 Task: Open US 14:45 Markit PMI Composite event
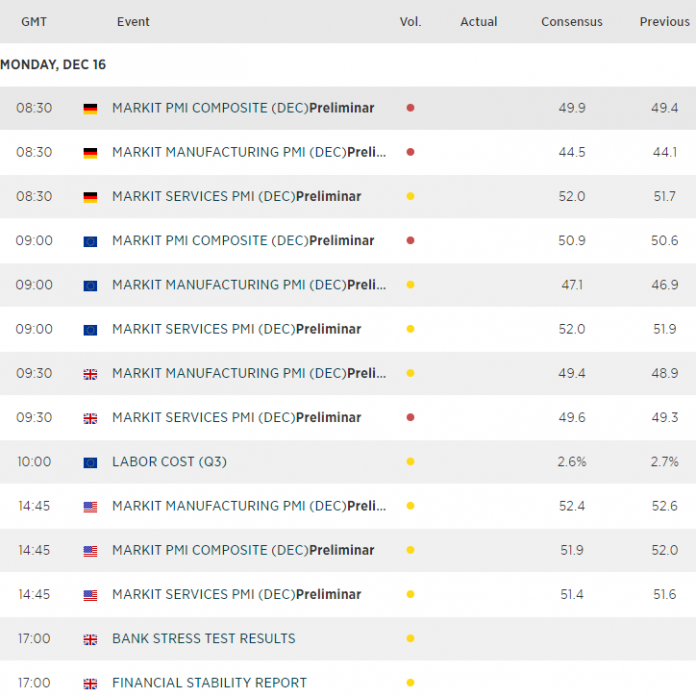point(243,550)
